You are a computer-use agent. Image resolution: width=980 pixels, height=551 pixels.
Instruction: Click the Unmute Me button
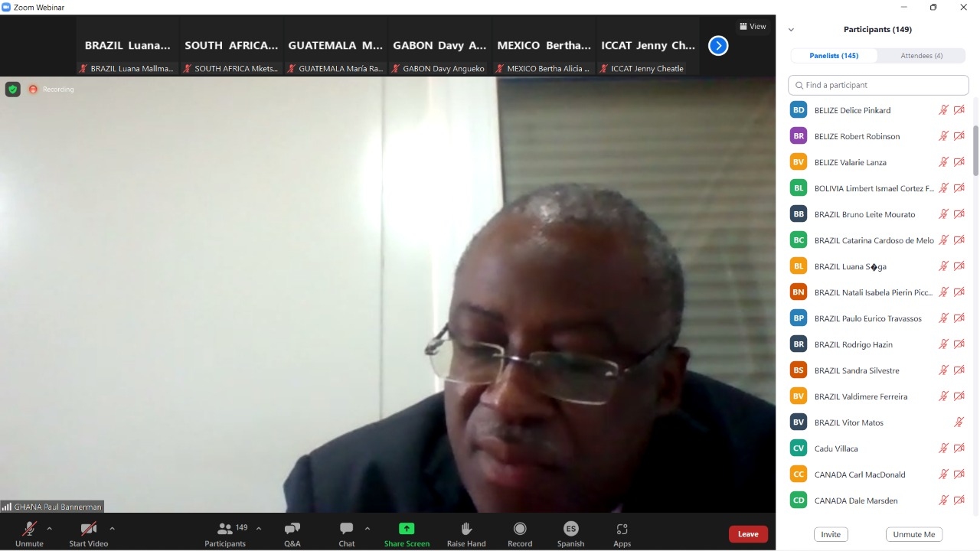click(914, 534)
